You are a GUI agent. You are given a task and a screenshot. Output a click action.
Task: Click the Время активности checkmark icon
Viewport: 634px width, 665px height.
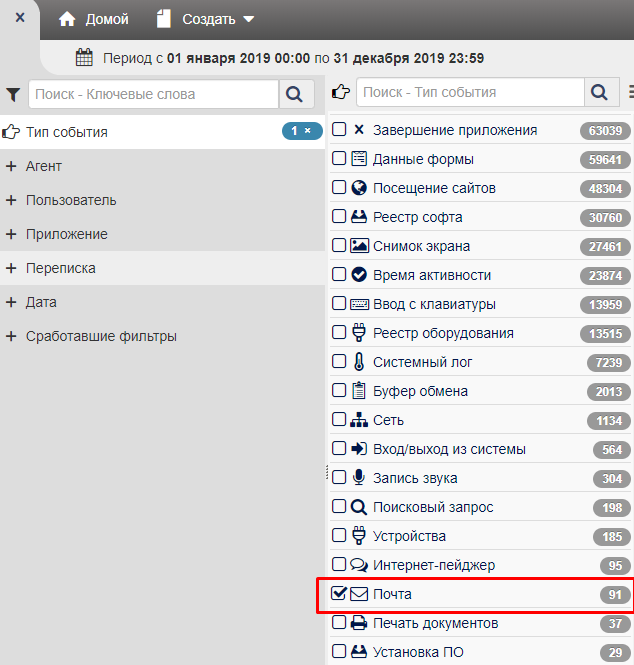359,274
